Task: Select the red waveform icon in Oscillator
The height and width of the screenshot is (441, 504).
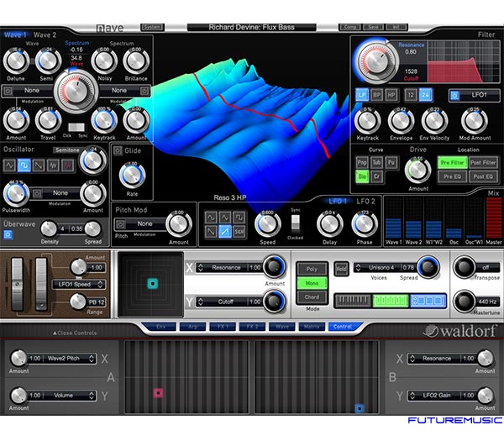Action: (68, 165)
